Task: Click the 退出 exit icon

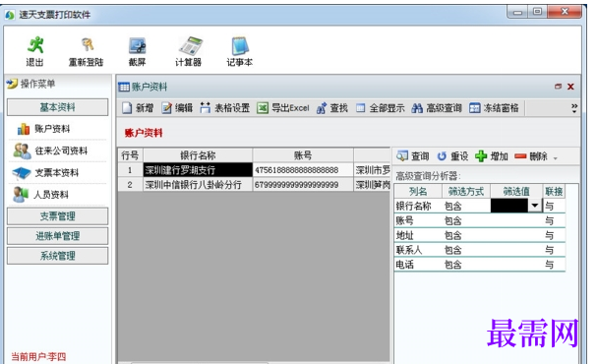Action: [x=35, y=51]
